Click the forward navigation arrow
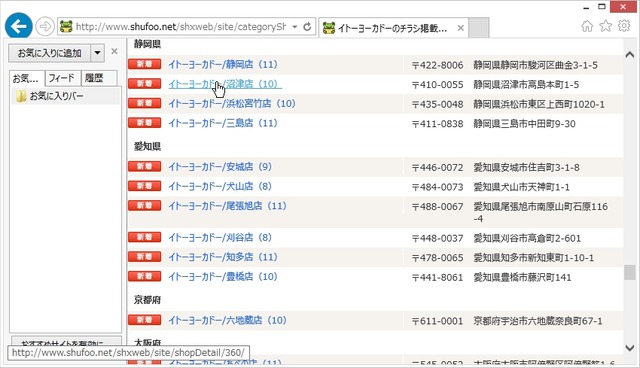The height and width of the screenshot is (368, 640). pyautogui.click(x=44, y=27)
